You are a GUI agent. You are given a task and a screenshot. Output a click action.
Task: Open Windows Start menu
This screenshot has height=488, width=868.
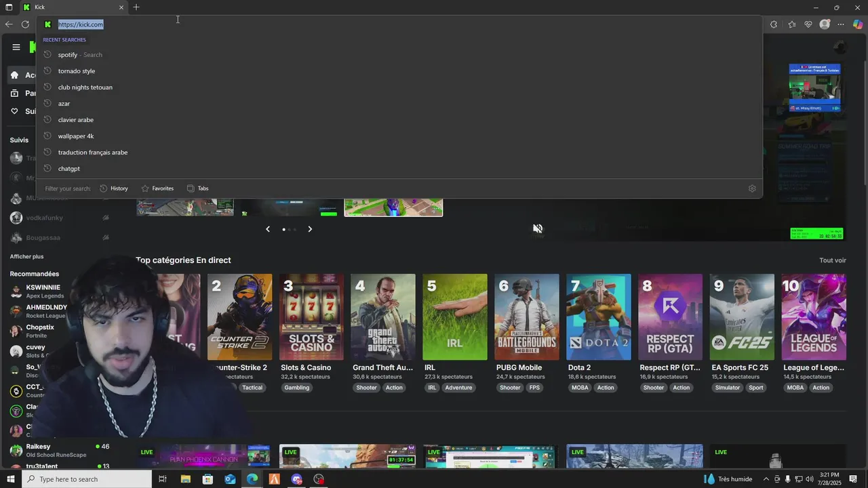pyautogui.click(x=10, y=479)
